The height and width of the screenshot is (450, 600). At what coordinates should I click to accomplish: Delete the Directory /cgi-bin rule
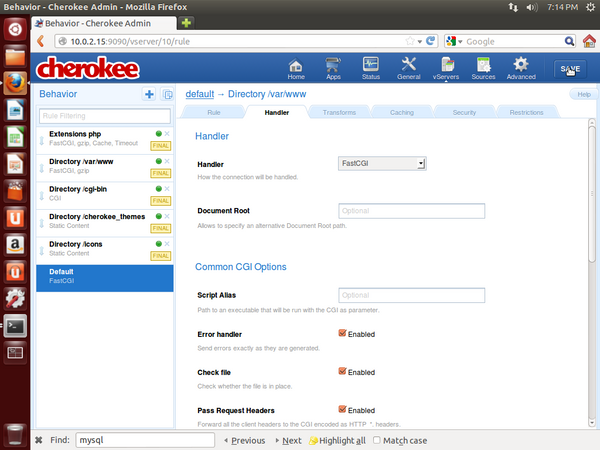[x=167, y=189]
